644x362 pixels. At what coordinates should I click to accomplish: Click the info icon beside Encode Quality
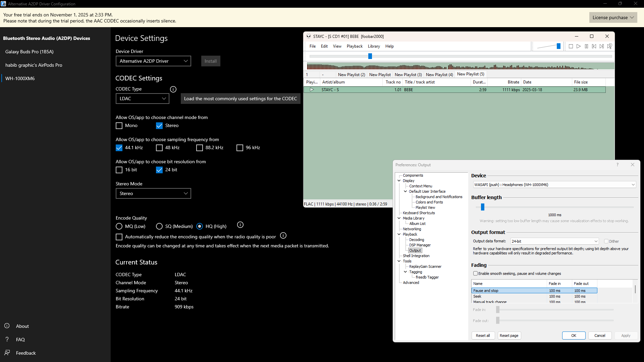240,225
